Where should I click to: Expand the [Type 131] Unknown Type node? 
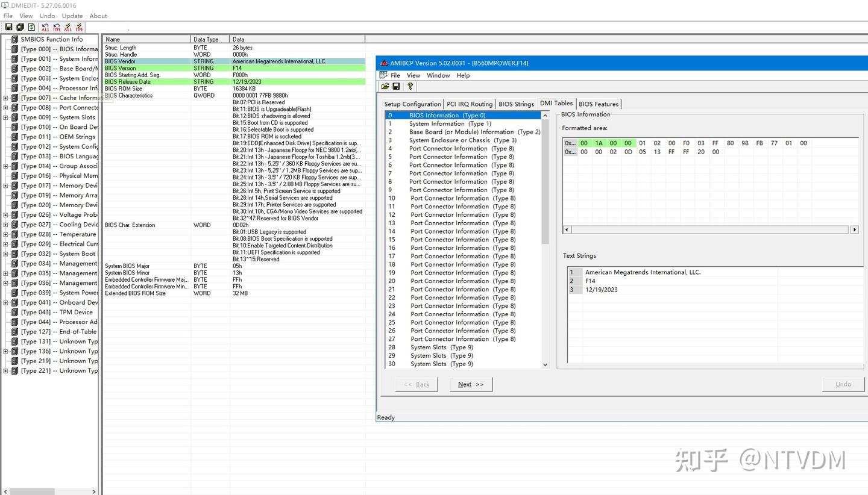point(5,341)
